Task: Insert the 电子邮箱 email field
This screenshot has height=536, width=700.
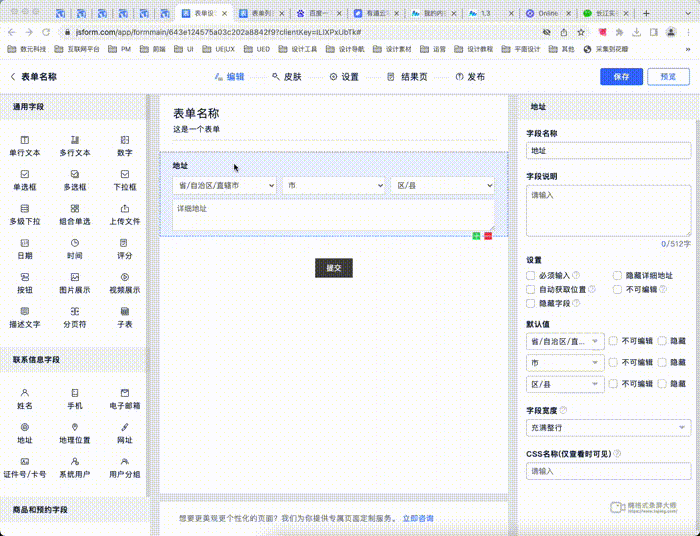Action: [124, 399]
